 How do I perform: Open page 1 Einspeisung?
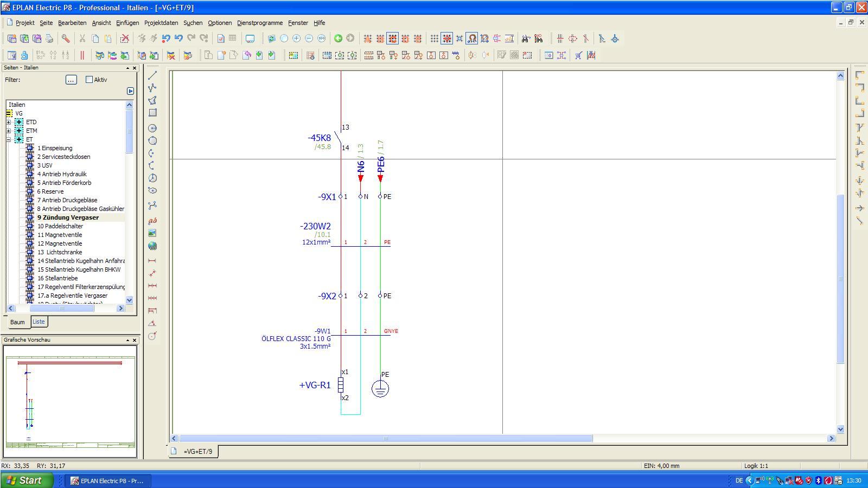(x=55, y=148)
